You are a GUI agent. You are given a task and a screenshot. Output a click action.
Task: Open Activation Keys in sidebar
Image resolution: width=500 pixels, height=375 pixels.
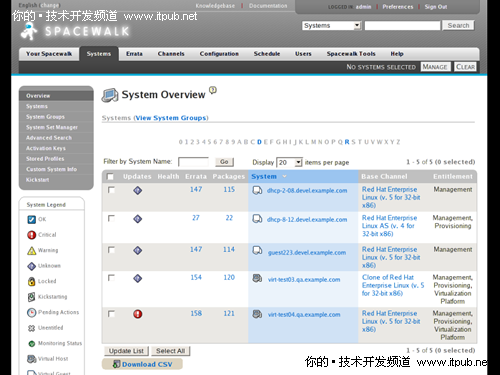click(46, 148)
